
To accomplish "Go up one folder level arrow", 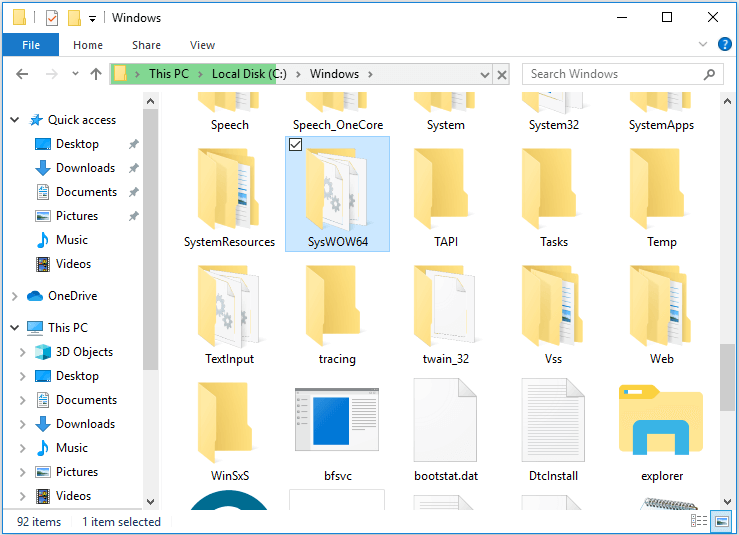I will (x=96, y=74).
